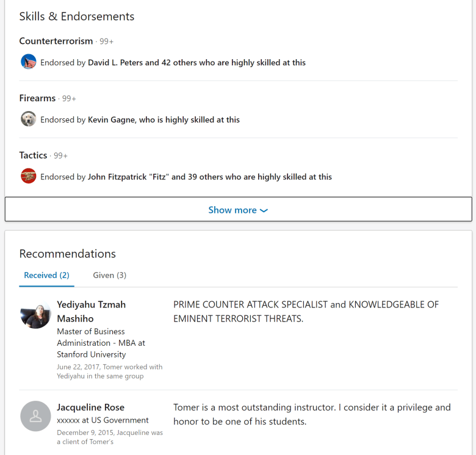This screenshot has height=455, width=476.
Task: Open Yediyahu Tzmah Mashiho's name link
Action: point(92,311)
